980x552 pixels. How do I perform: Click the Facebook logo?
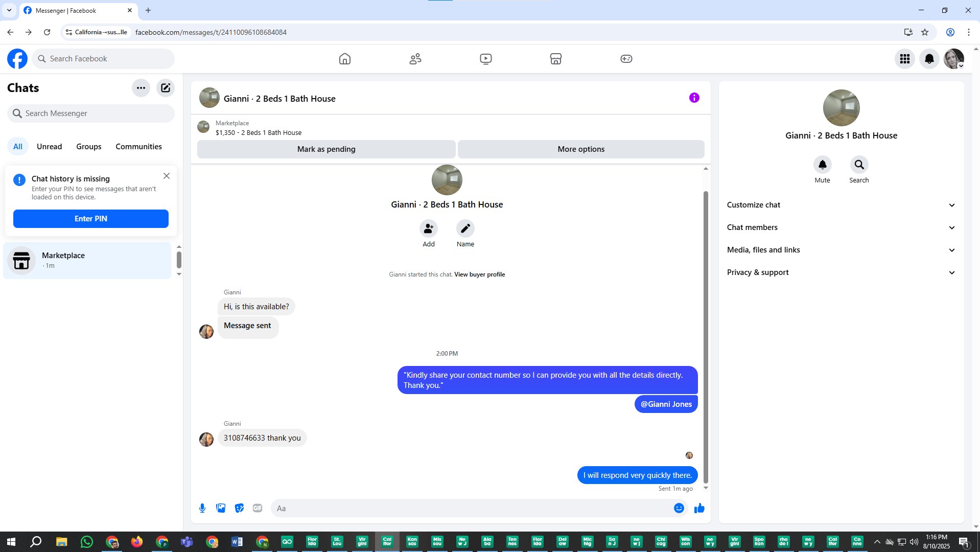tap(17, 59)
